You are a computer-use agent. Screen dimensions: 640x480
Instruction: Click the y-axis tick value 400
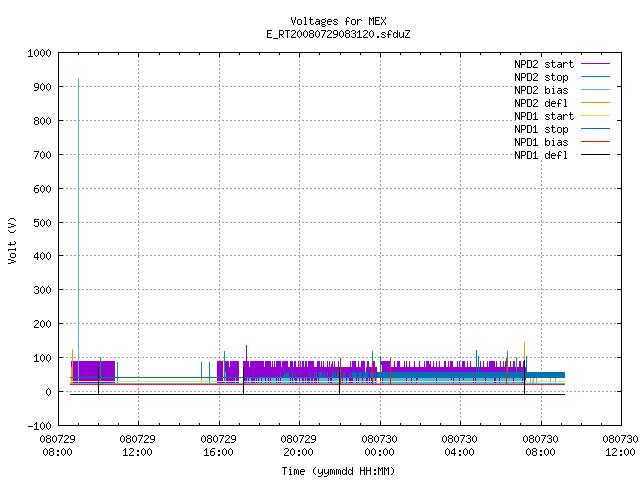tap(42, 256)
